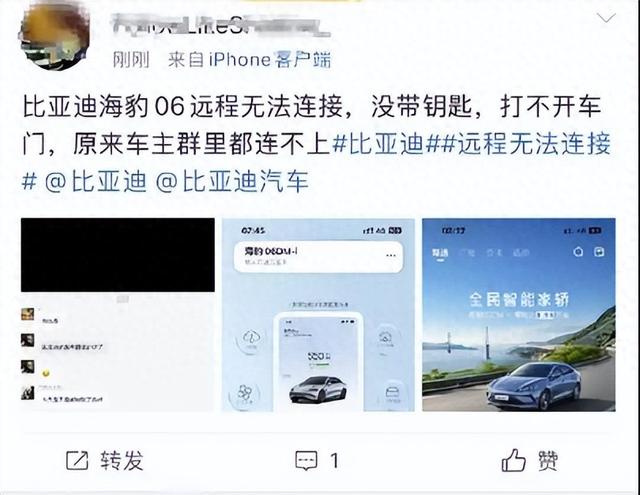Image resolution: width=640 pixels, height=495 pixels.
Task: Like the post with thumbs-up icon
Action: (513, 460)
